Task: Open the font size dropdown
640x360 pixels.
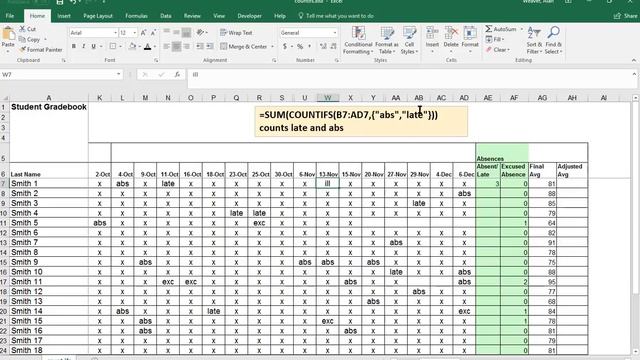Action: pos(134,33)
